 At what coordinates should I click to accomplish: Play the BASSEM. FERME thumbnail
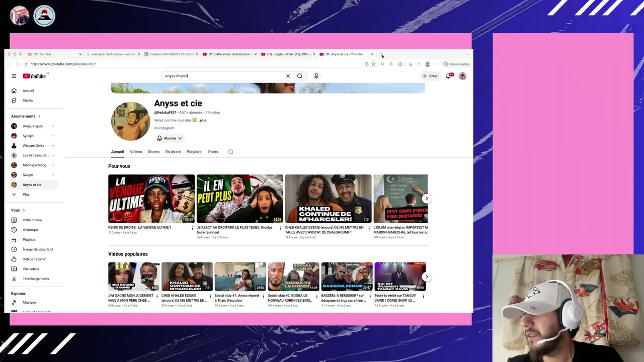click(x=347, y=277)
